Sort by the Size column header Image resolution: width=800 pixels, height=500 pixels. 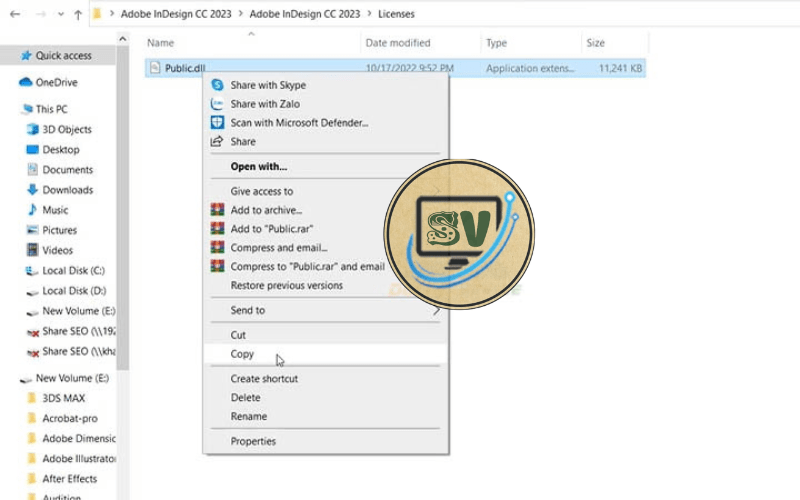pos(595,43)
